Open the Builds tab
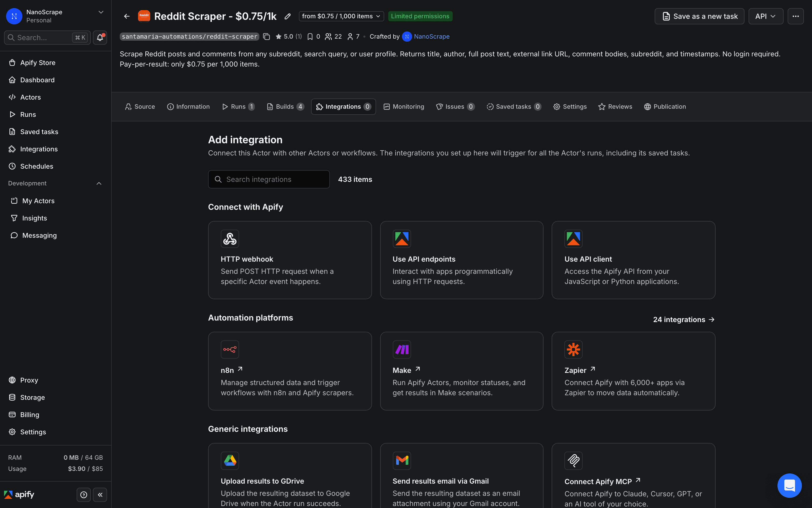812x508 pixels. [285, 106]
